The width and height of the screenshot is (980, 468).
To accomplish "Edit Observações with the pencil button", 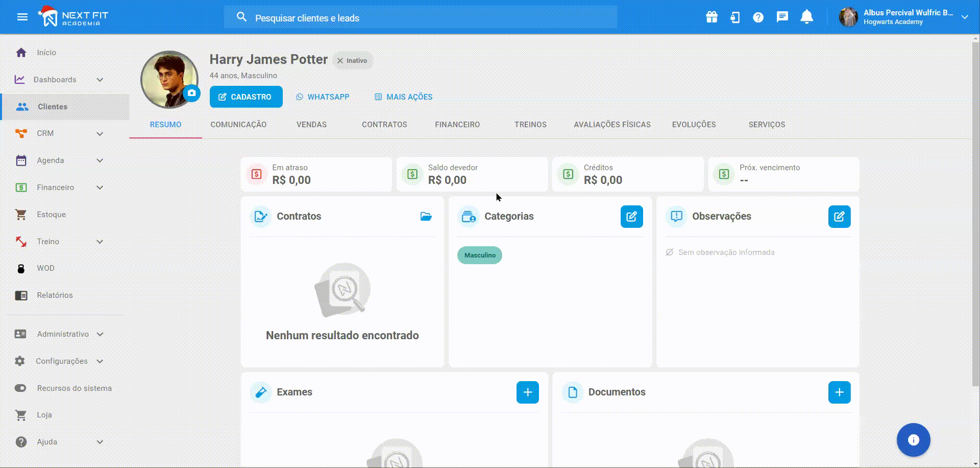I will coord(839,217).
